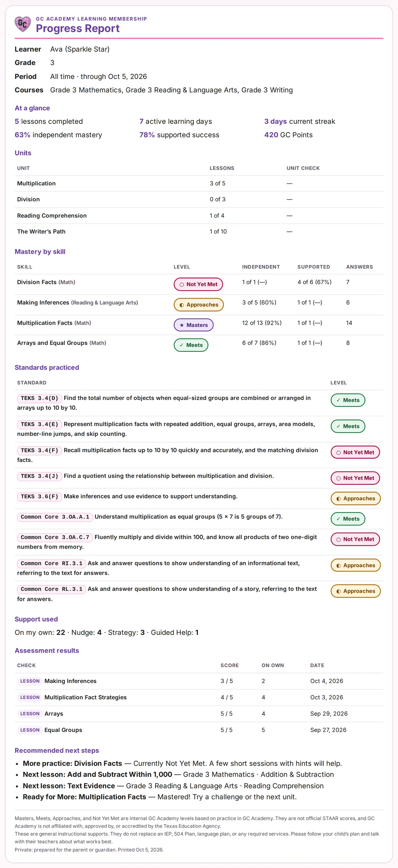Click 'More practice: Division Facts' recommendation
Image resolution: width=398 pixels, height=868 pixels.
(72, 763)
